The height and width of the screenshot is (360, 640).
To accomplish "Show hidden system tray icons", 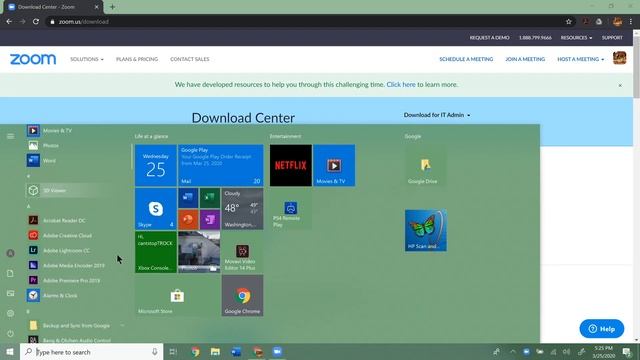I will pyautogui.click(x=513, y=351).
